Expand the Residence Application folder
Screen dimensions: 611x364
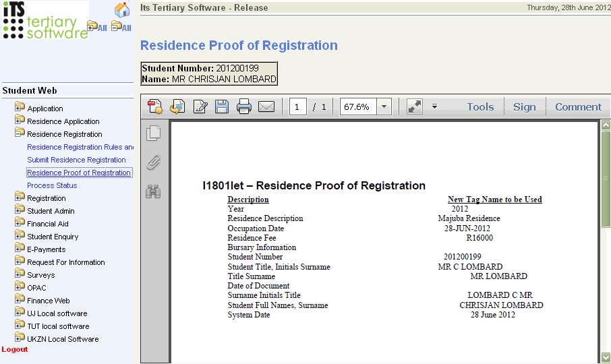tap(20, 119)
